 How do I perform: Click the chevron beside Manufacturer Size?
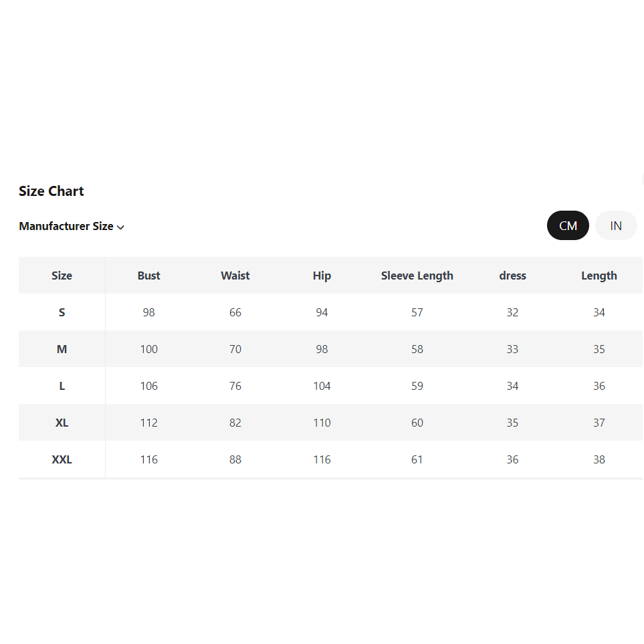coord(121,227)
